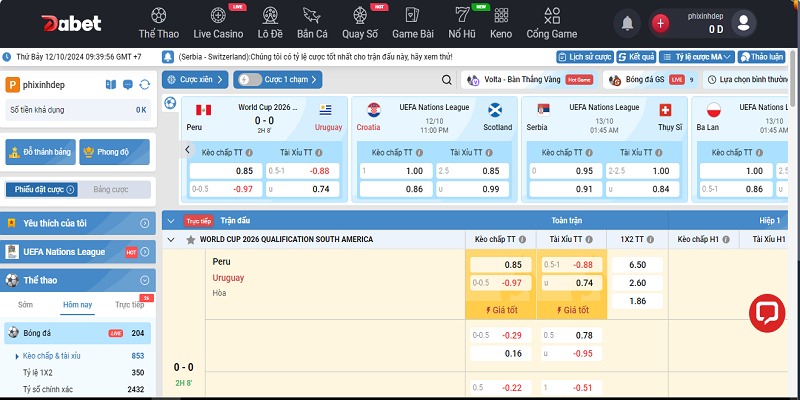
Task: Switch to Bảng cược view
Action: click(x=111, y=189)
